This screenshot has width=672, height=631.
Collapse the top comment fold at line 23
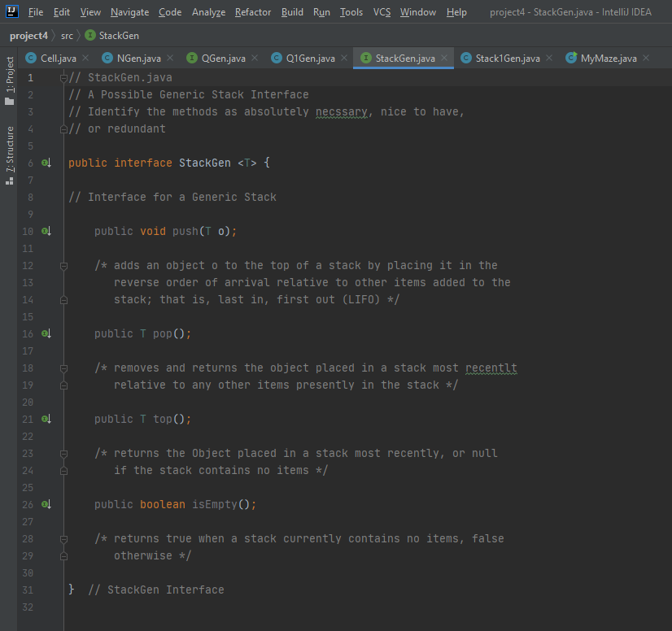pyautogui.click(x=63, y=454)
